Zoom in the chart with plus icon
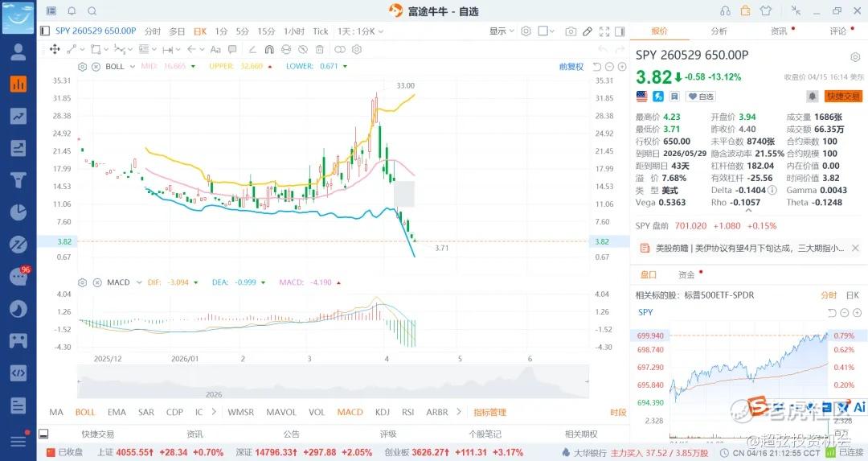868x461 pixels. tap(622, 67)
